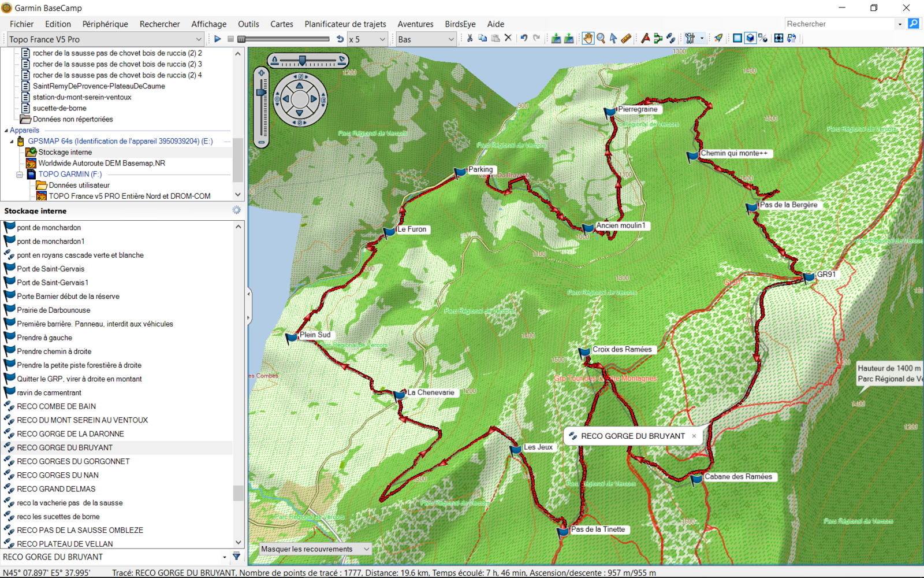Select Stockage interne in device tree
The height and width of the screenshot is (578, 924).
(x=65, y=152)
